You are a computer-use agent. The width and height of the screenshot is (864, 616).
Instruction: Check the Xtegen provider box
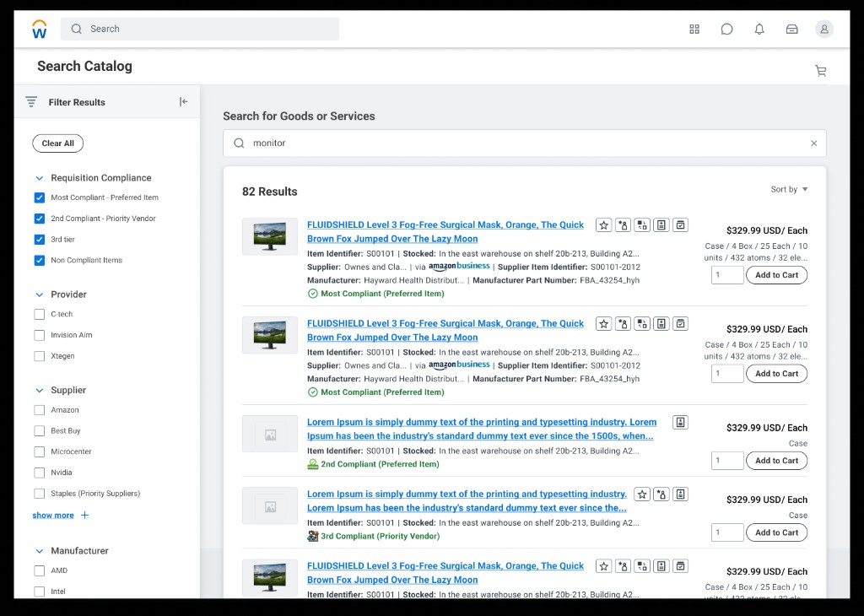[39, 356]
